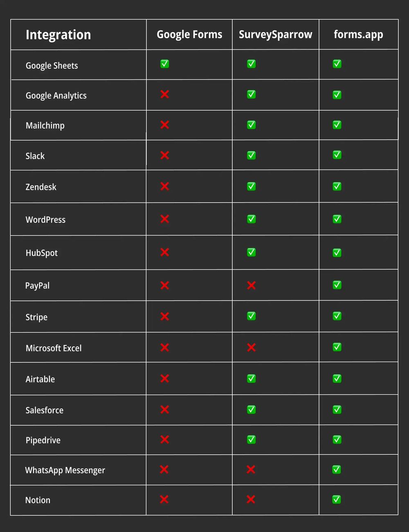This screenshot has width=409, height=532.
Task: Click green checkmark for forms.app PayPal
Action: (x=337, y=285)
